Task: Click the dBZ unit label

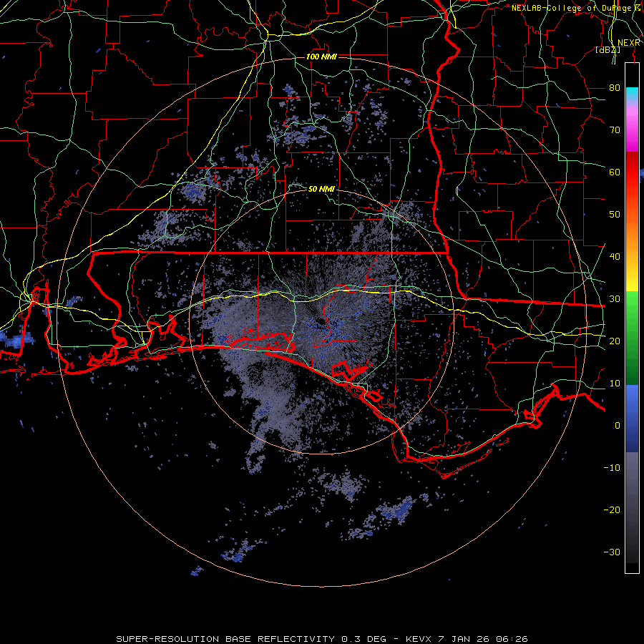Action: pos(608,50)
